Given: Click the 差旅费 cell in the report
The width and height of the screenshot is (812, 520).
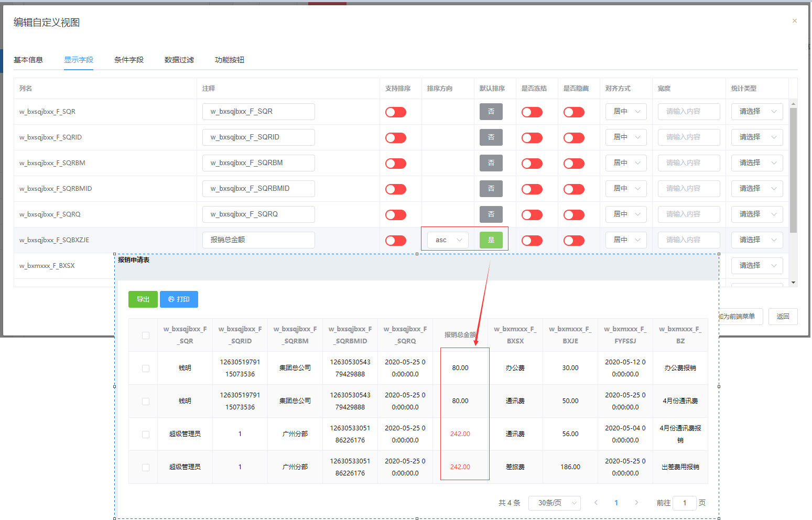Looking at the screenshot, I should pos(515,467).
